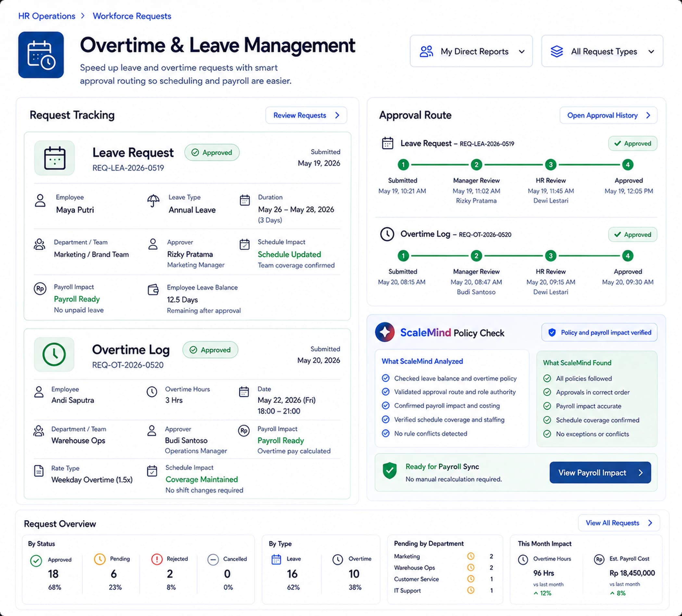Click View All Requests
682x616 pixels.
click(x=619, y=523)
